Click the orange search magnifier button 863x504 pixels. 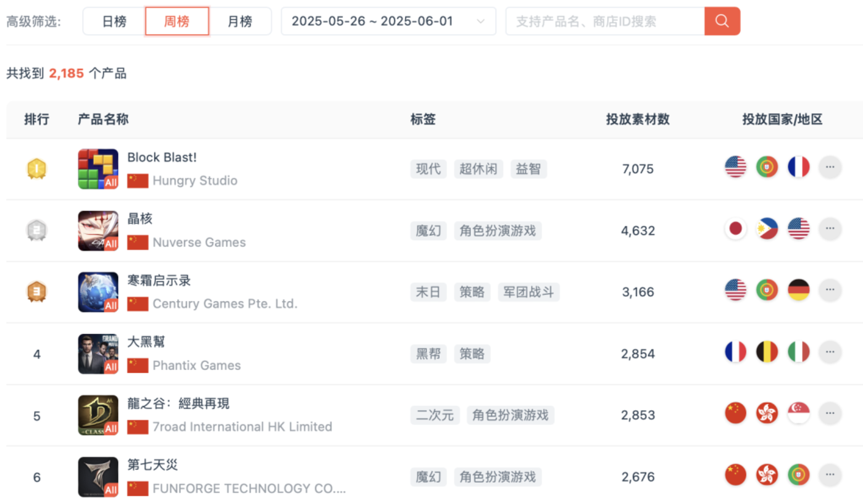tap(722, 22)
